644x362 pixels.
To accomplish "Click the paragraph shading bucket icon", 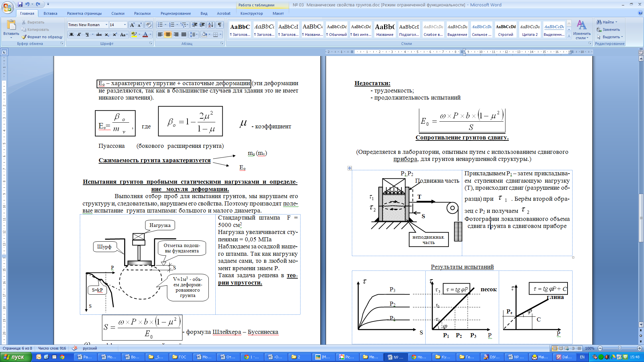I will click(204, 35).
